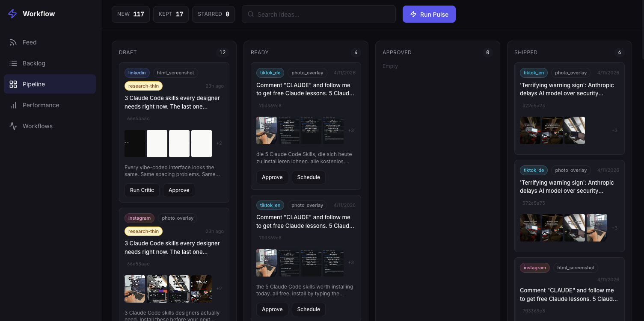Open Workflows in the sidebar

(50, 126)
